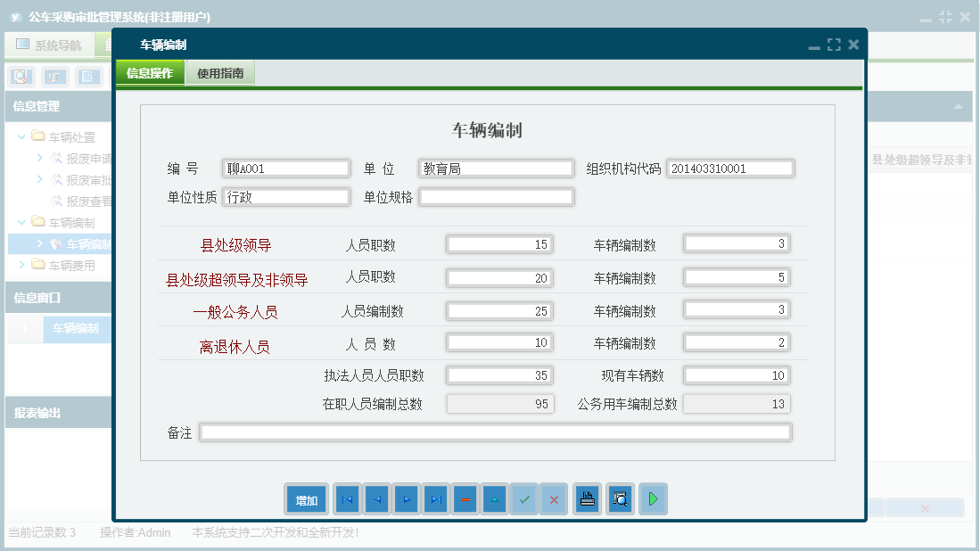
Task: Cancel edits with the red X icon
Action: point(554,499)
